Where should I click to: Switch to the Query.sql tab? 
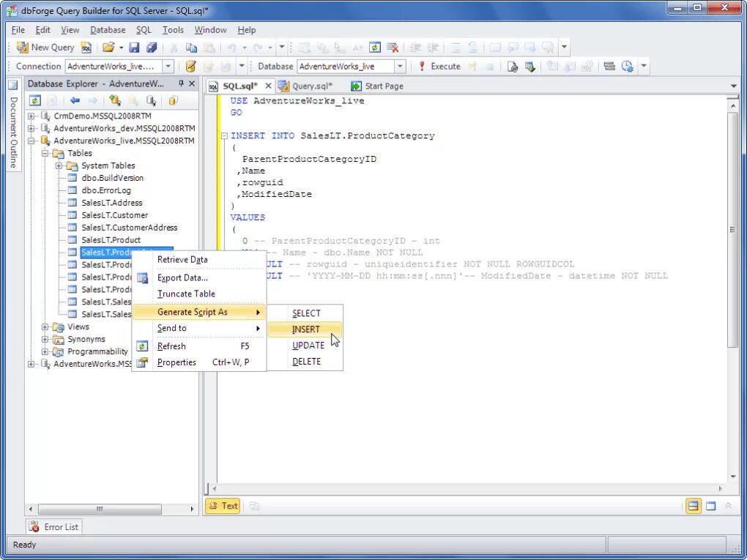pos(306,86)
